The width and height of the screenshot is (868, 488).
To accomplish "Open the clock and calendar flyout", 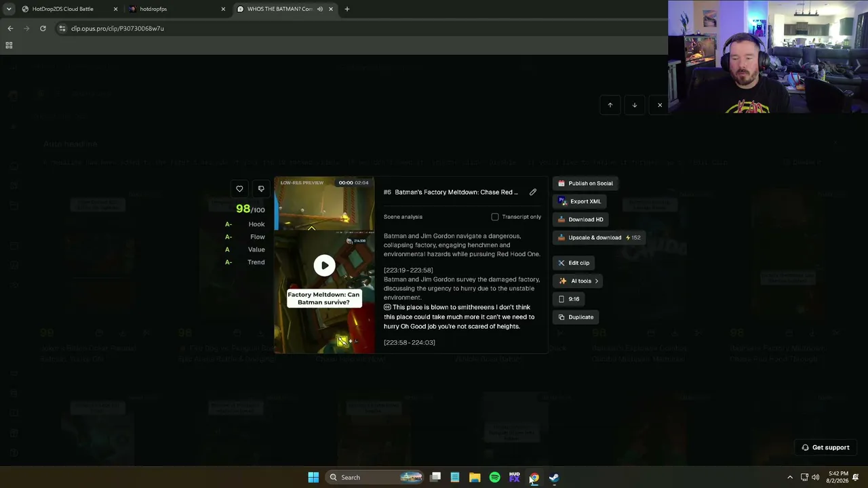I will (x=838, y=477).
